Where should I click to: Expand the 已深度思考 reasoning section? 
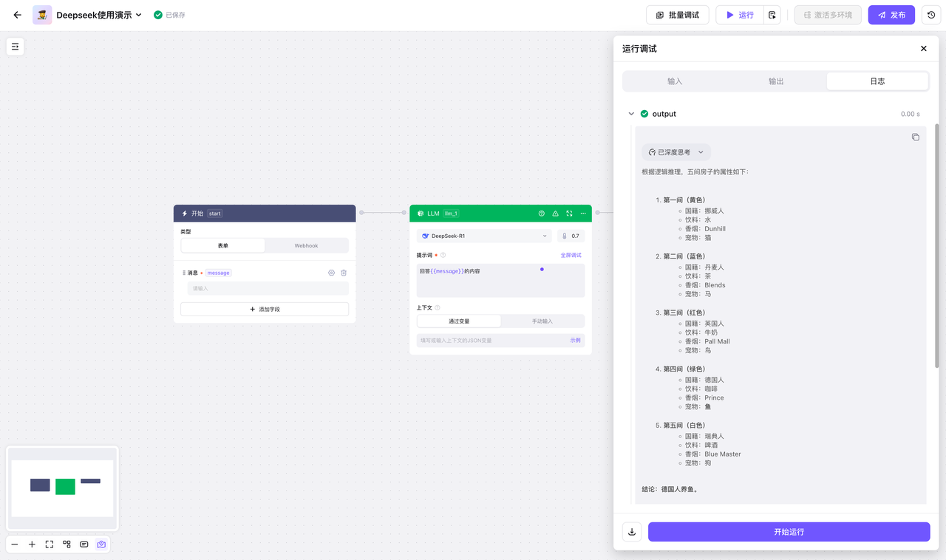(676, 152)
